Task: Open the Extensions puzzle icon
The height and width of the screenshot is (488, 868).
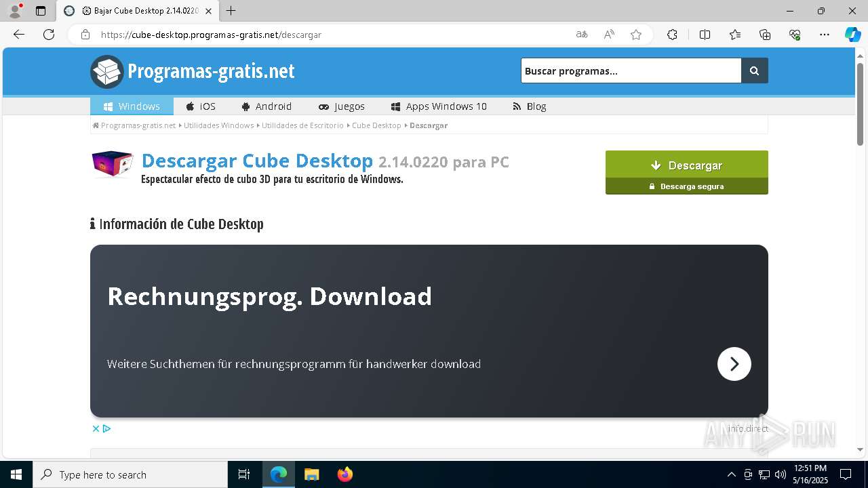Action: (672, 35)
